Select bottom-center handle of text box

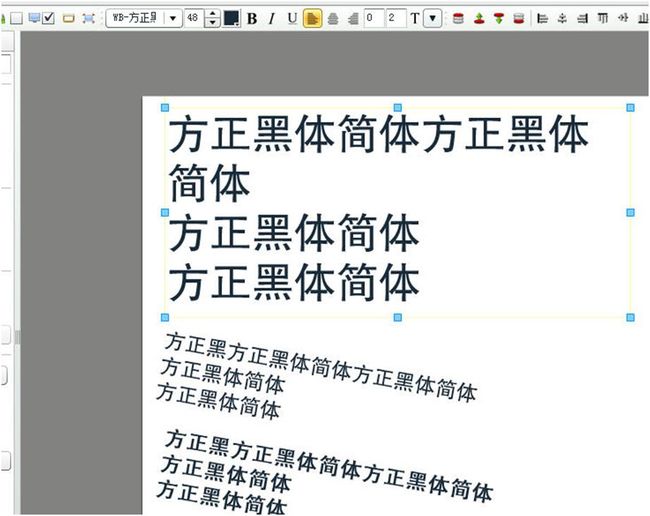(398, 317)
